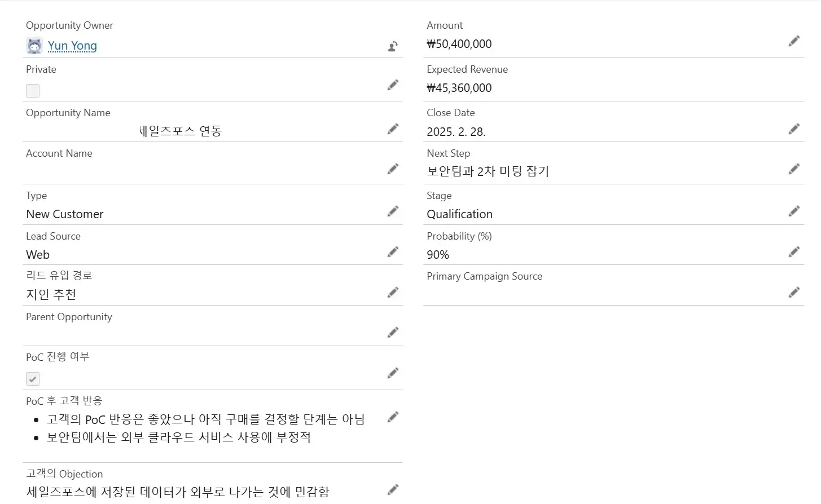Edit Amount field pencil icon
The width and height of the screenshot is (821, 504).
[794, 41]
